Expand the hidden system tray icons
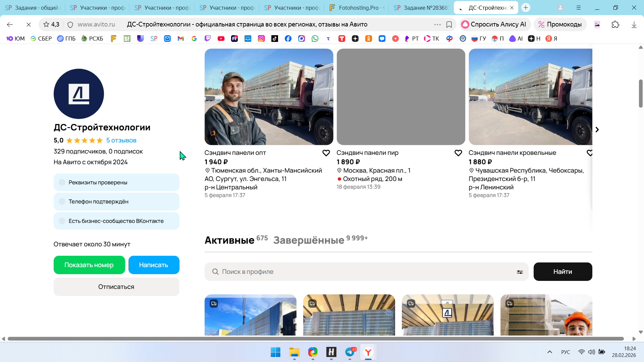This screenshot has width=644, height=362. [549, 352]
